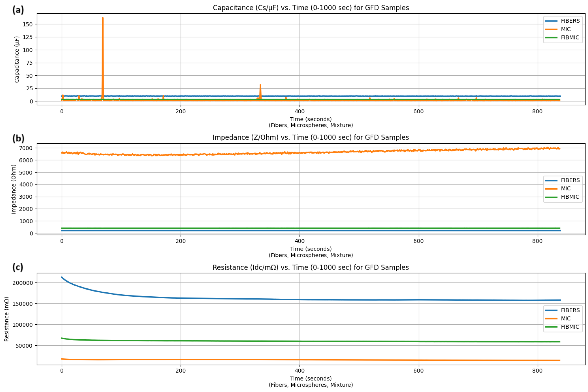Click the 150000 tick on resistance axis

[x=22, y=304]
